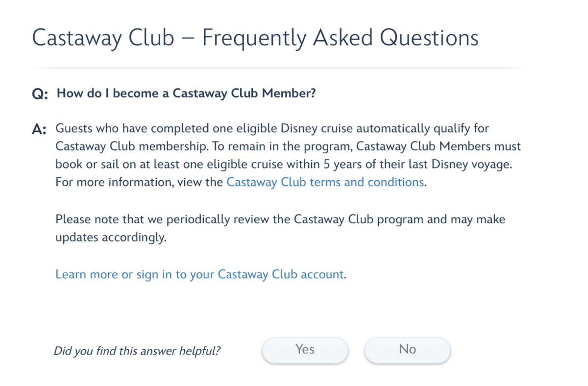Image resolution: width=588 pixels, height=386 pixels.
Task: Select the Q: marker beside the question
Action: (38, 93)
